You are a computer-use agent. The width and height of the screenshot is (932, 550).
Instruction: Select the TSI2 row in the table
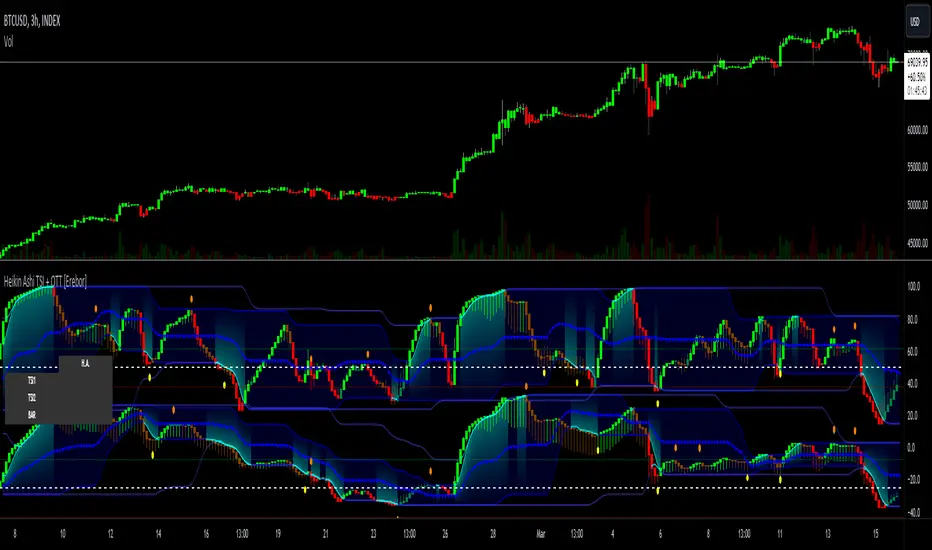point(32,396)
